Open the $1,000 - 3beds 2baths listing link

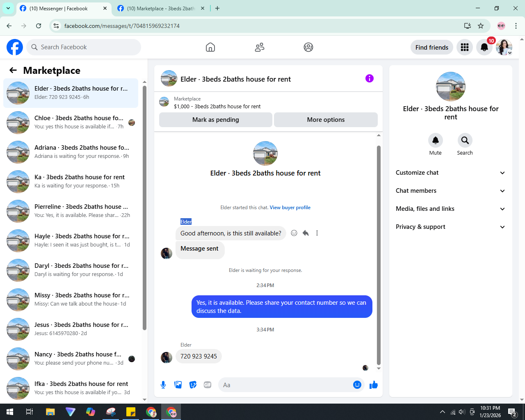pos(217,106)
